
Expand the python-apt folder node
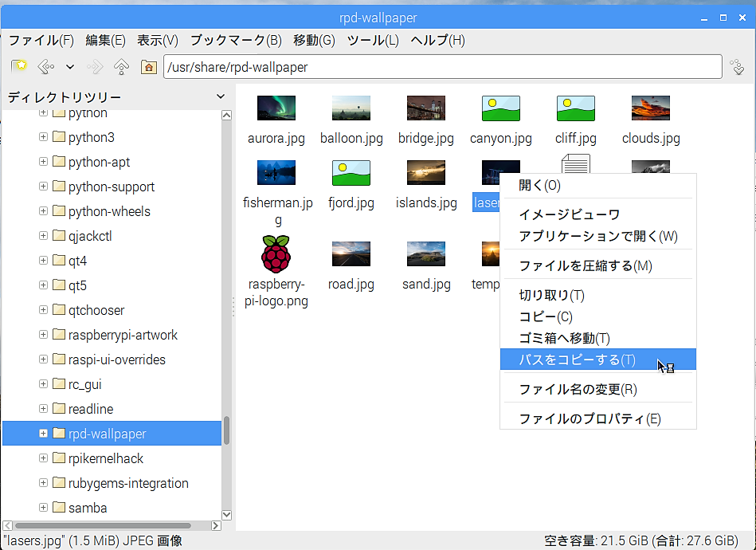43,162
